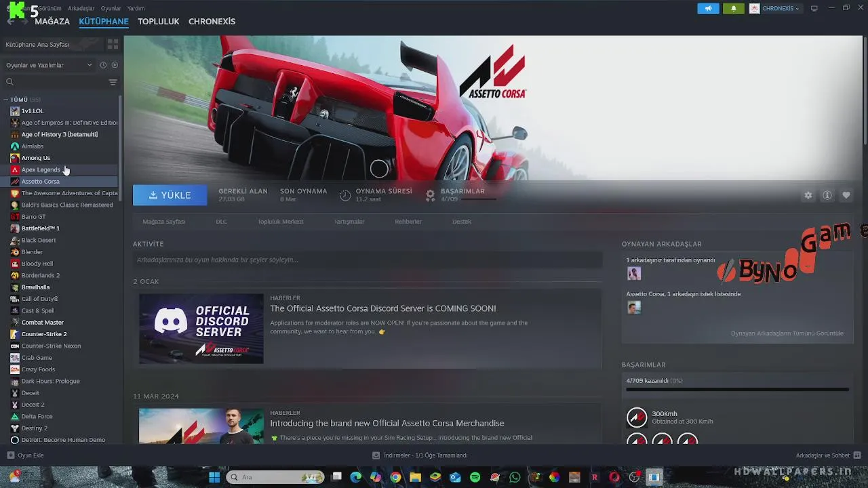Open the green notifications bell
868x488 pixels.
pos(733,8)
